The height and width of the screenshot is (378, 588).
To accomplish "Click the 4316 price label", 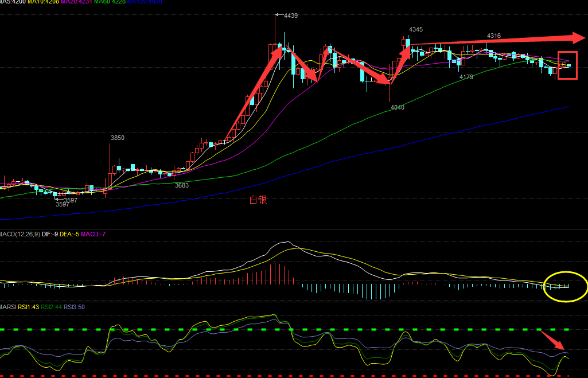I will pyautogui.click(x=493, y=36).
